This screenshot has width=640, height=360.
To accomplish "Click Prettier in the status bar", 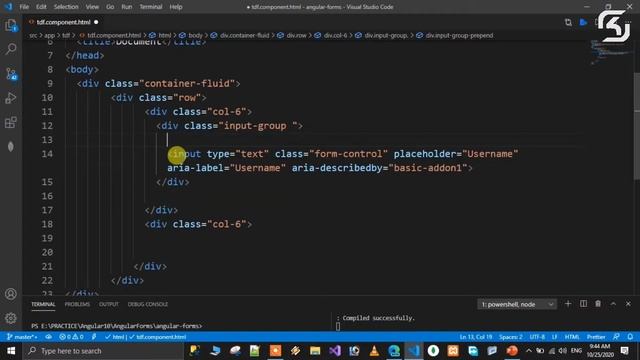I will tap(596, 337).
